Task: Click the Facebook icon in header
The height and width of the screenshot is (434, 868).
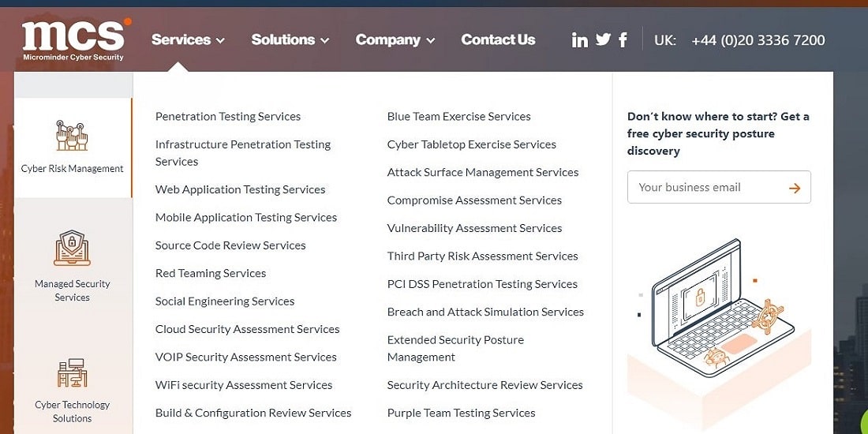Action: [623, 39]
